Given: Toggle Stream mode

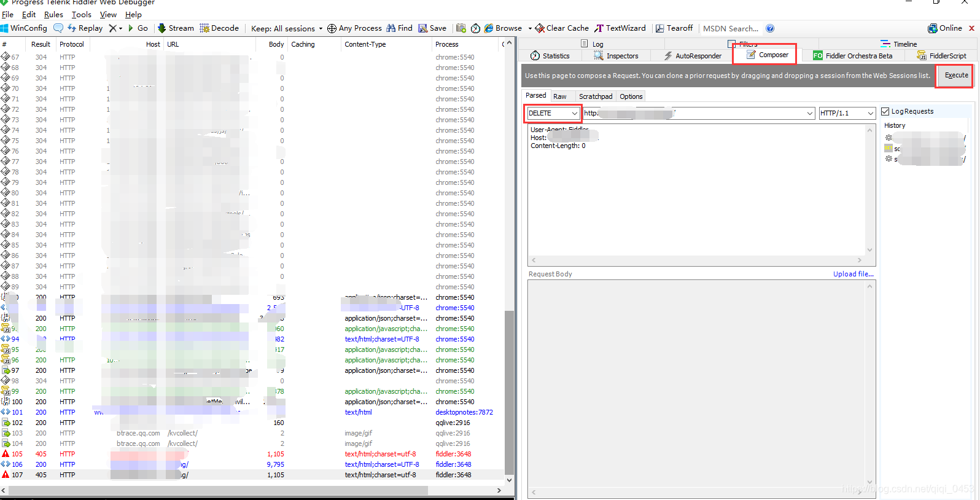Looking at the screenshot, I should (x=176, y=28).
